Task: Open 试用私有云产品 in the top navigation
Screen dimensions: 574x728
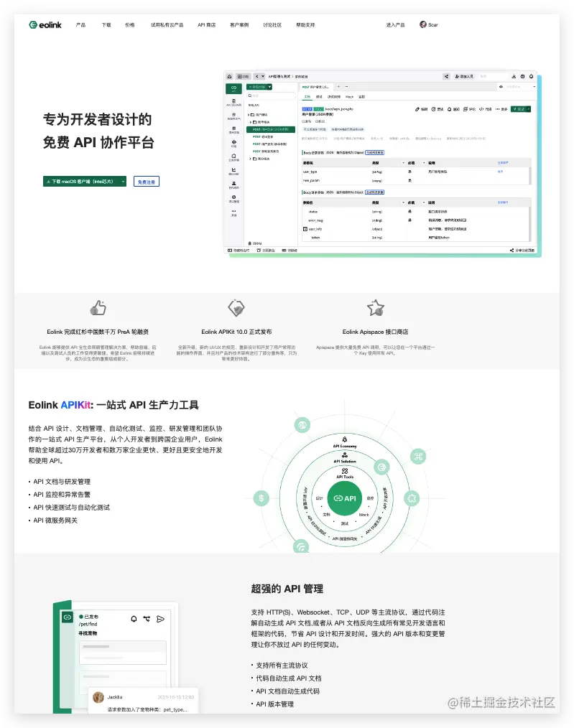Action: [x=167, y=25]
